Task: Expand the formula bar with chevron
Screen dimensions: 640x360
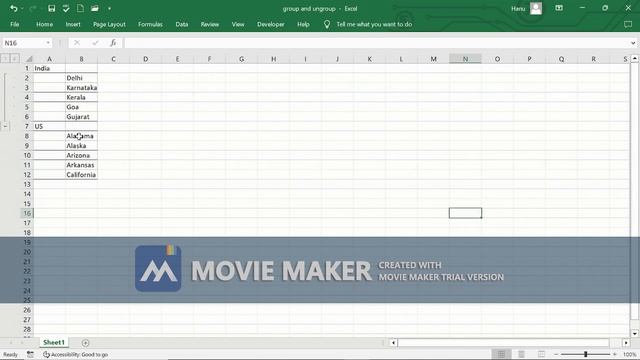Action: click(633, 43)
